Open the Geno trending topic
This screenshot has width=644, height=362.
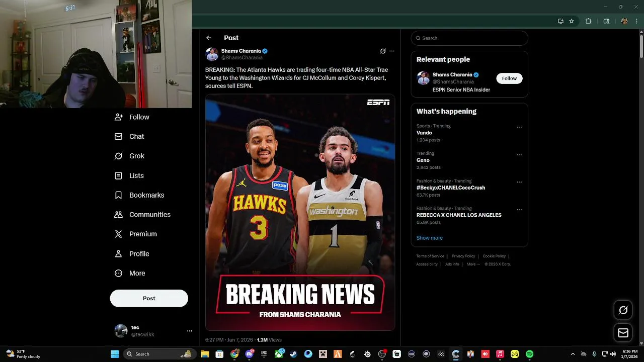423,160
